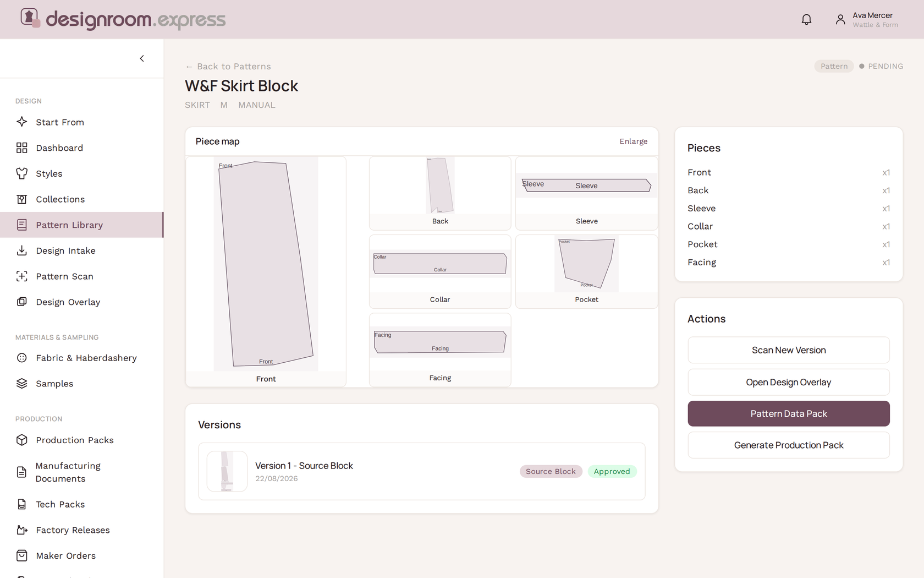The height and width of the screenshot is (578, 924).
Task: Click the Samples layers icon
Action: (x=22, y=384)
